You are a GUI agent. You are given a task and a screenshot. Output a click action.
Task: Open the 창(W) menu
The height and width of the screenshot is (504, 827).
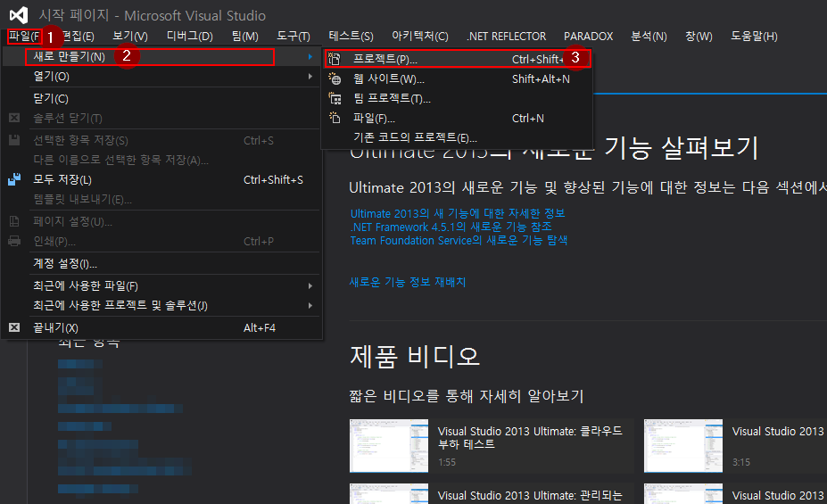coord(699,37)
